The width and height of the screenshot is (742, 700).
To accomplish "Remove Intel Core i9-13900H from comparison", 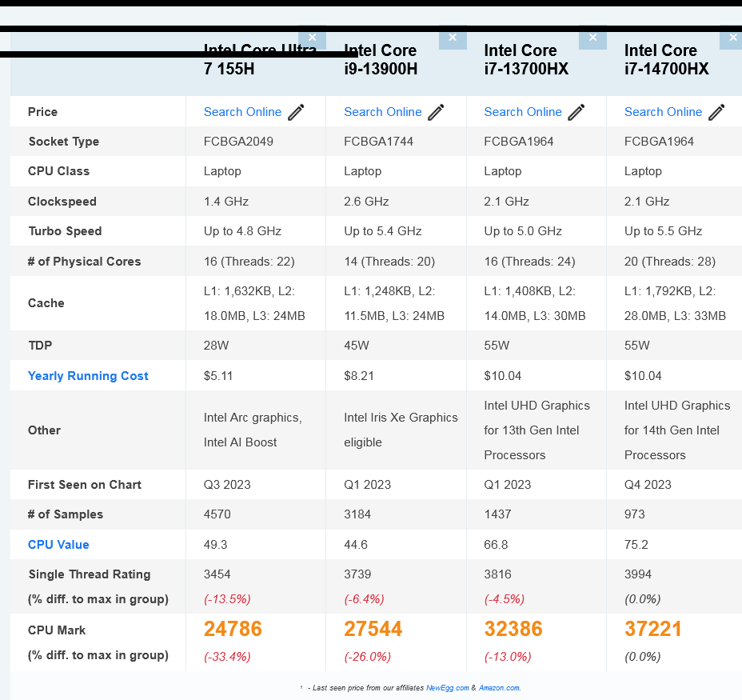I will pyautogui.click(x=453, y=38).
